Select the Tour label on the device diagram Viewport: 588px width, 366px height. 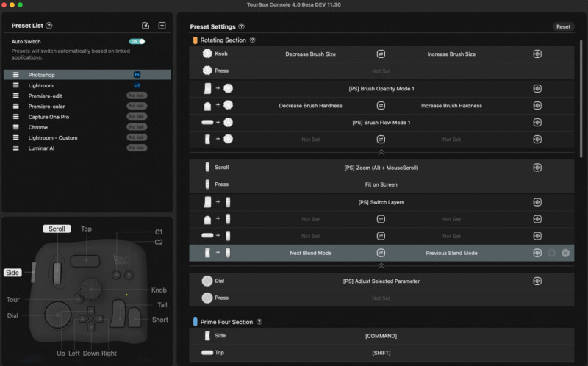pos(12,300)
